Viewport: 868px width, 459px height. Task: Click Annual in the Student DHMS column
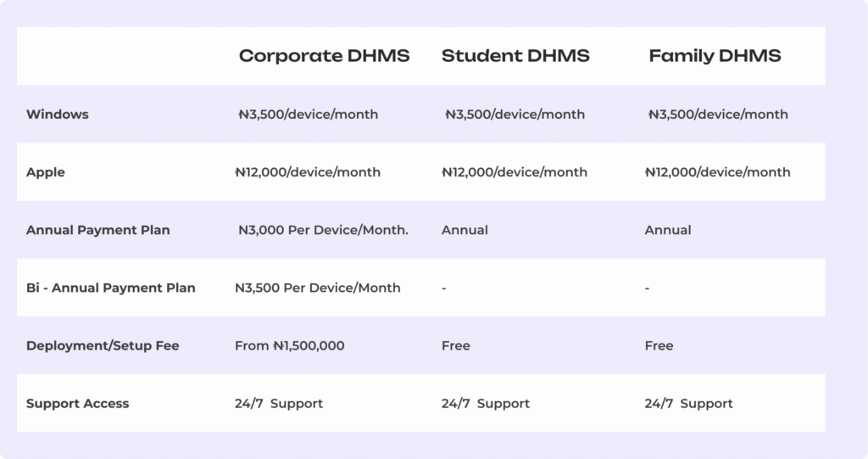(465, 230)
